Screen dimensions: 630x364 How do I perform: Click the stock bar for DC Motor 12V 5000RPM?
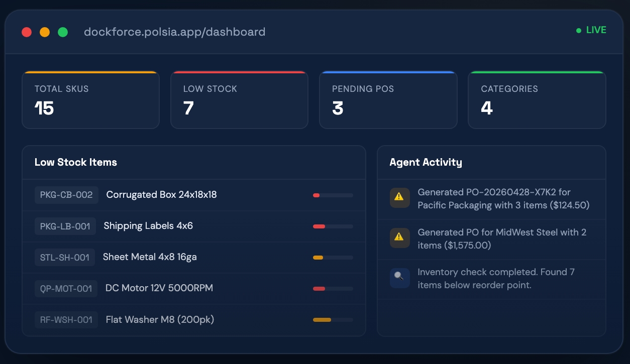[333, 289]
